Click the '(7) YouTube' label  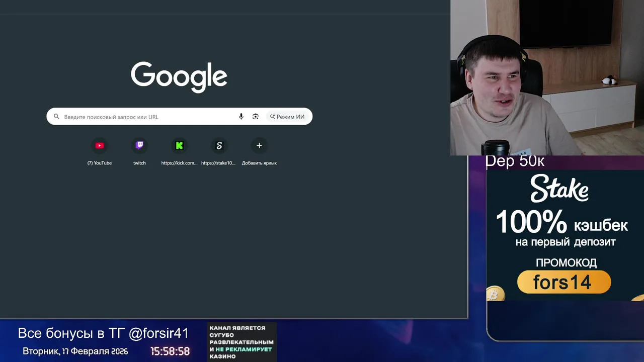100,163
